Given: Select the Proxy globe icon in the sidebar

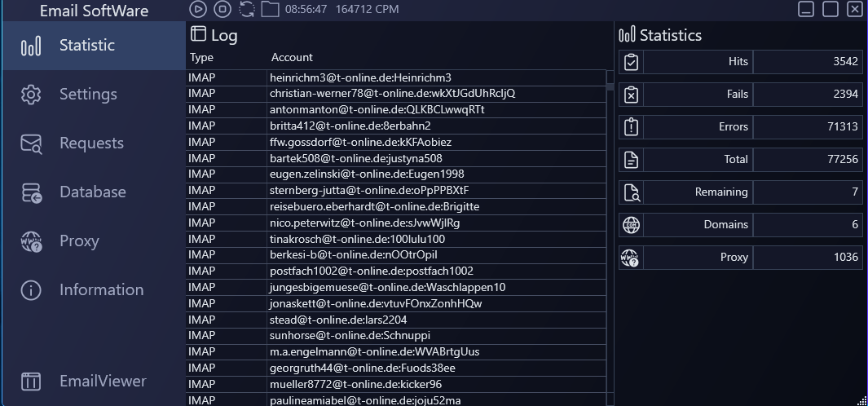Looking at the screenshot, I should click(x=31, y=241).
